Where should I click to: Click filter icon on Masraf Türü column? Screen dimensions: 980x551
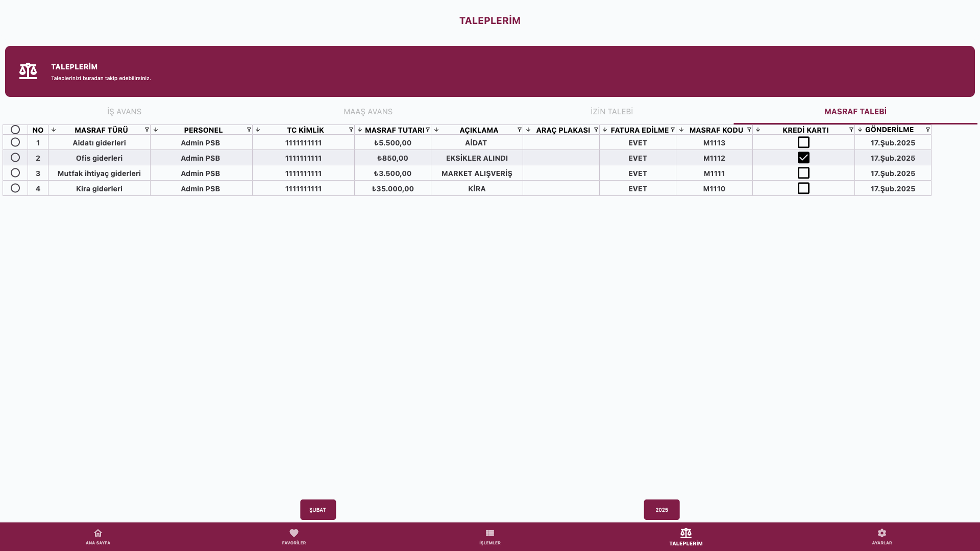coord(146,130)
